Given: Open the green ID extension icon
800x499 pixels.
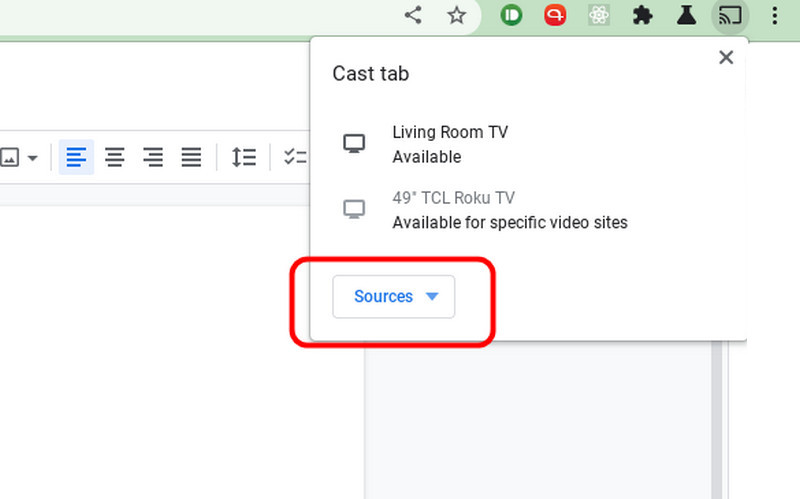Looking at the screenshot, I should pos(511,15).
